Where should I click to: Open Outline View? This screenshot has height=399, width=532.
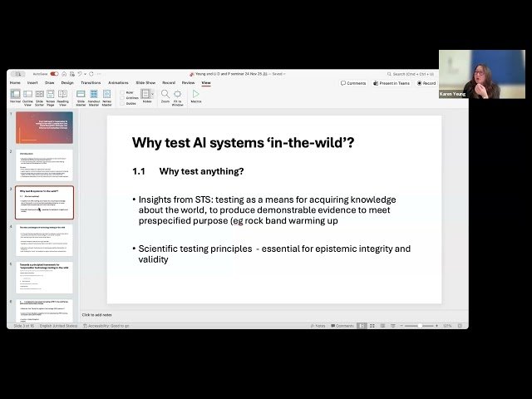27,98
